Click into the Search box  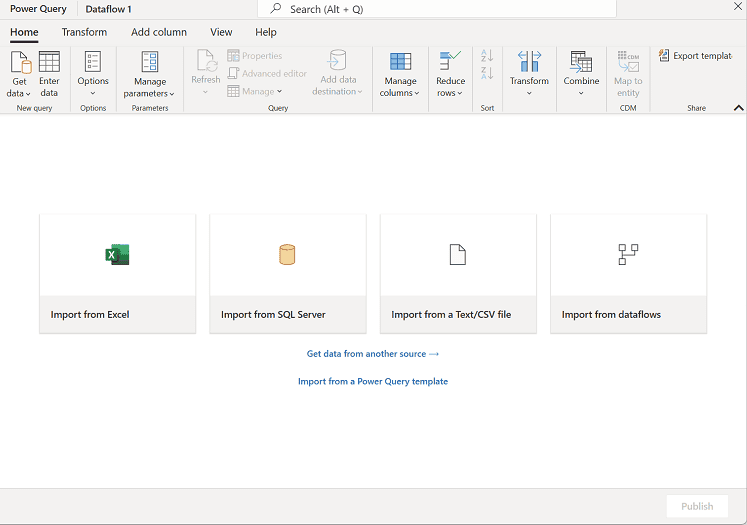(440, 9)
